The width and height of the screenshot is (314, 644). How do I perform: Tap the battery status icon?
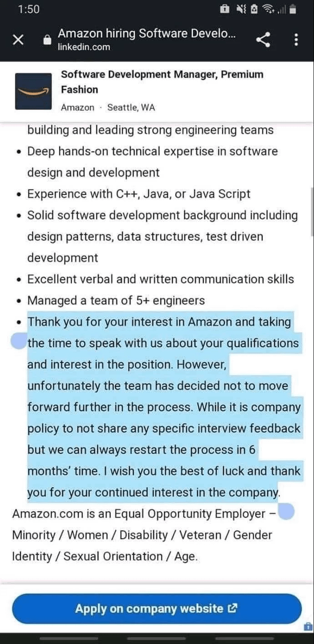tap(292, 9)
